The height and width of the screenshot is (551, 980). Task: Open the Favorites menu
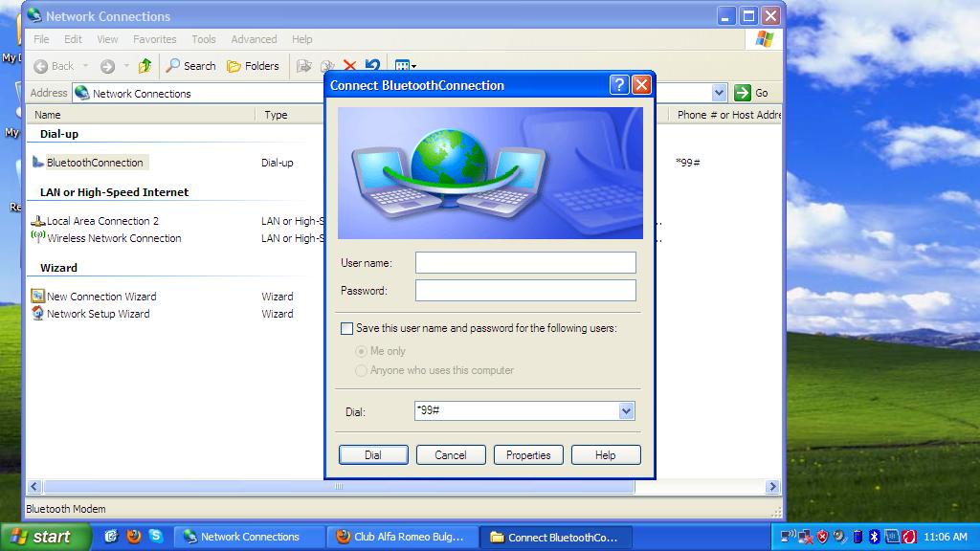click(x=154, y=39)
